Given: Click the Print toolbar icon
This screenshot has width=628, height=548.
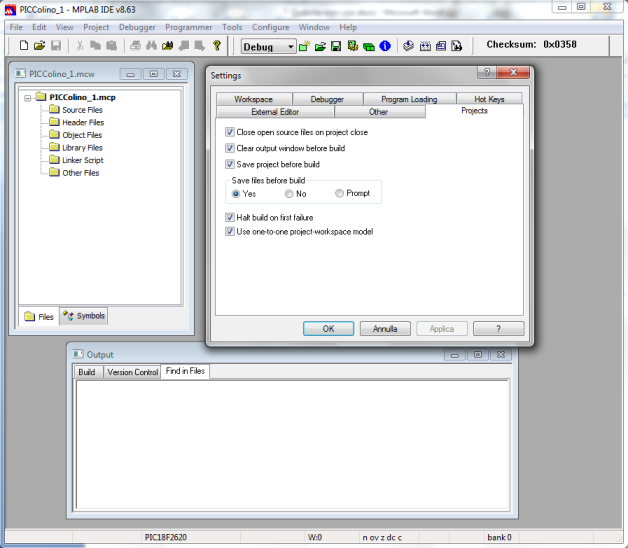Looking at the screenshot, I should pyautogui.click(x=135, y=46).
